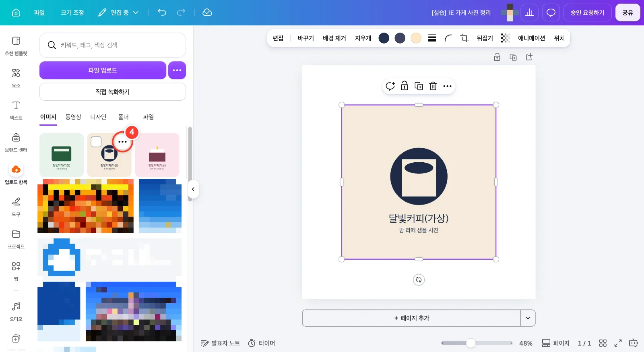Switch to 파일 tab in uploads
This screenshot has width=644, height=352.
[149, 117]
